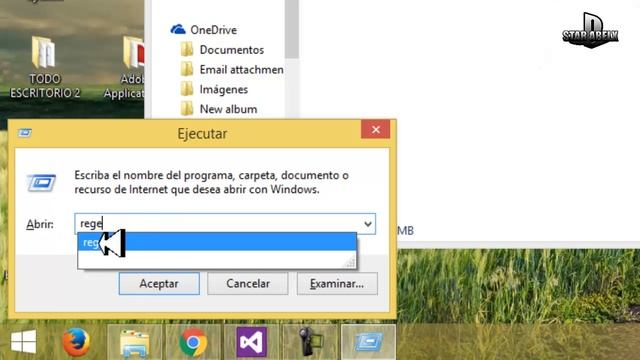The image size is (640, 360).
Task: Open the Windows Start button
Action: point(23,342)
